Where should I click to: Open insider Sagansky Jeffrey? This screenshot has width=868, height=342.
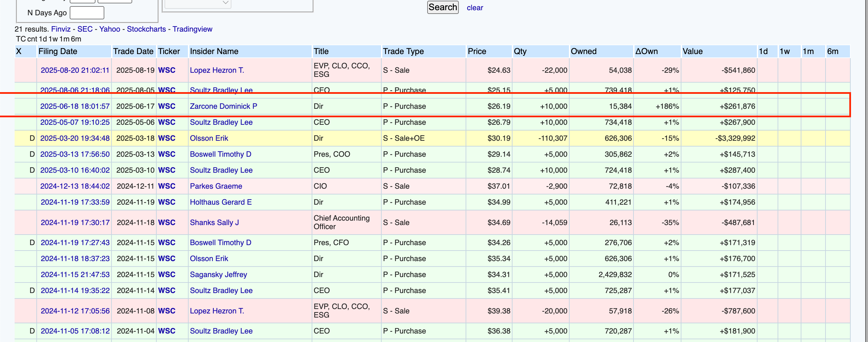point(219,275)
